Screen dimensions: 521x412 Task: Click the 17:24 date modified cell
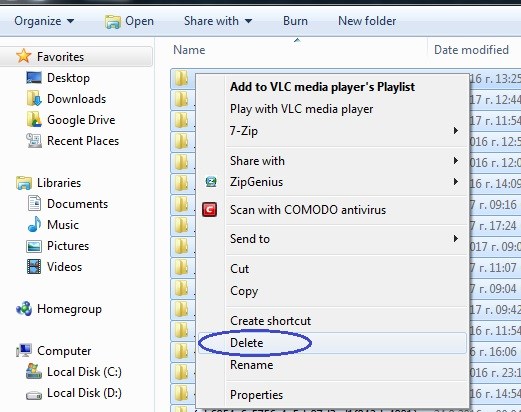[493, 225]
